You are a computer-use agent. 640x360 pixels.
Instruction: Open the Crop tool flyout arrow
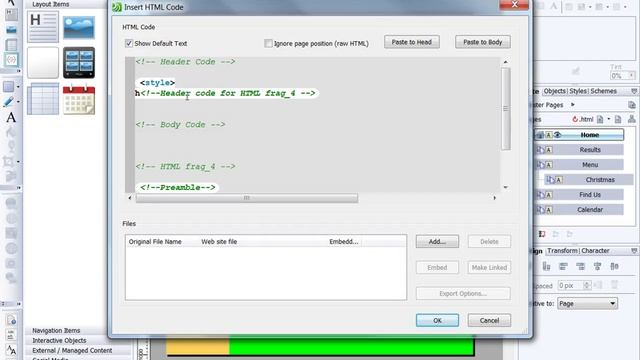point(18,162)
